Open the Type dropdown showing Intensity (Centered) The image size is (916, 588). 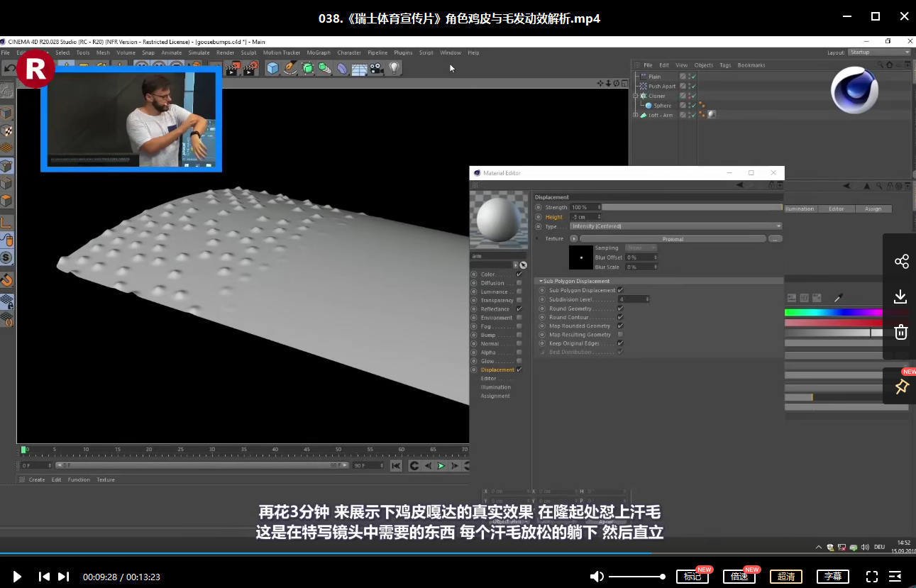coord(674,226)
